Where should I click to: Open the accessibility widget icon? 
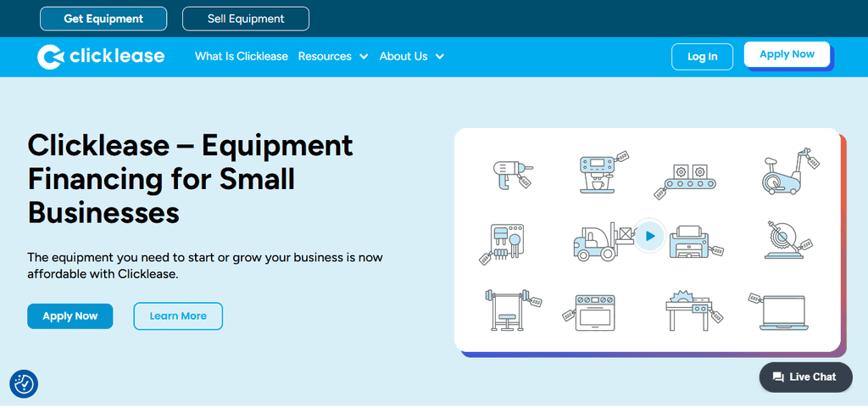click(x=24, y=383)
